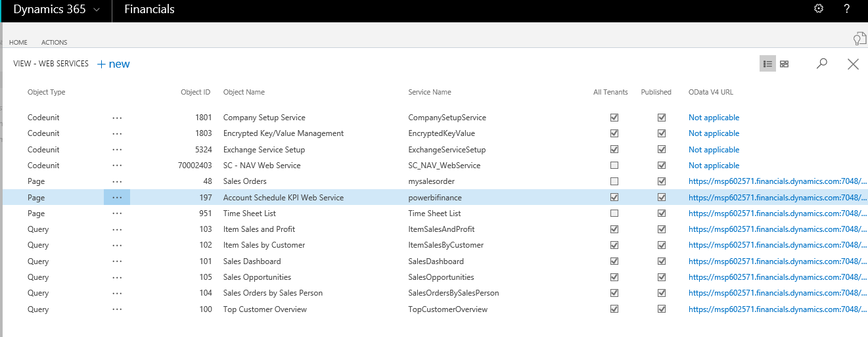Viewport: 868px width, 337px height.
Task: Open row options for Item Sales and Profit
Action: (117, 229)
